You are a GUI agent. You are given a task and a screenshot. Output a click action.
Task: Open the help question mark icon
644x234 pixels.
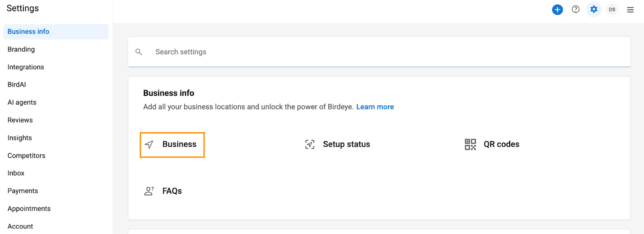(576, 9)
